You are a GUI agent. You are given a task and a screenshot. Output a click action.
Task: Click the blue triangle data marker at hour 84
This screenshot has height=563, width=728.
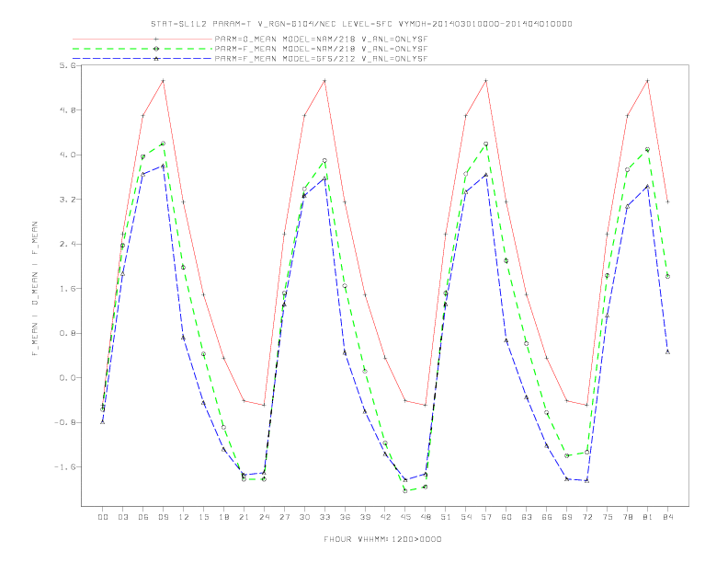(667, 351)
